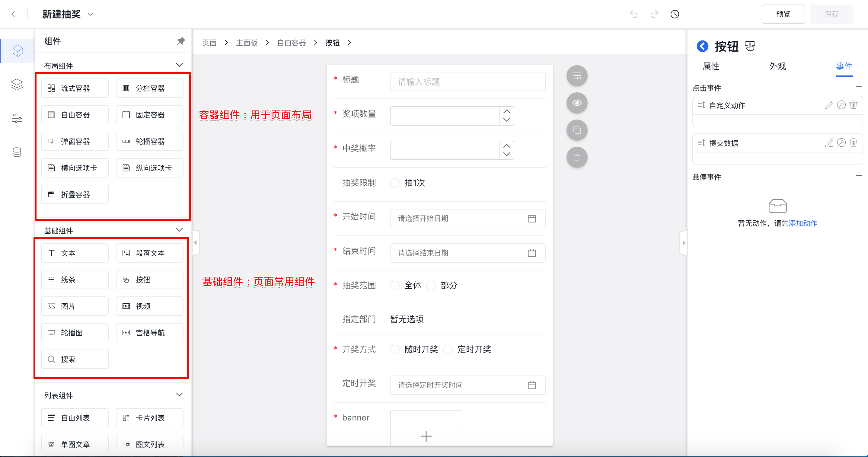
Task: Switch to the 属性 tab
Action: (x=711, y=66)
